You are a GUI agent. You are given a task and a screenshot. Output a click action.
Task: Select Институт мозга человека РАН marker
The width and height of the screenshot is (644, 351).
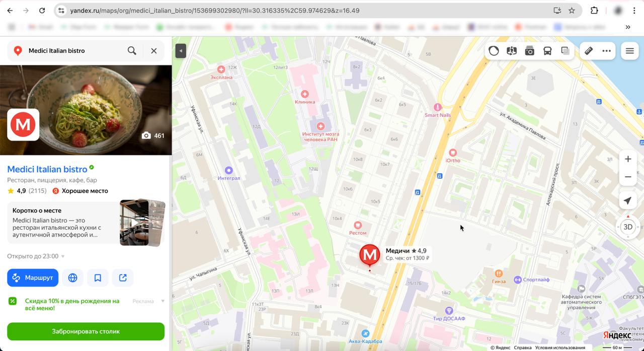point(320,126)
